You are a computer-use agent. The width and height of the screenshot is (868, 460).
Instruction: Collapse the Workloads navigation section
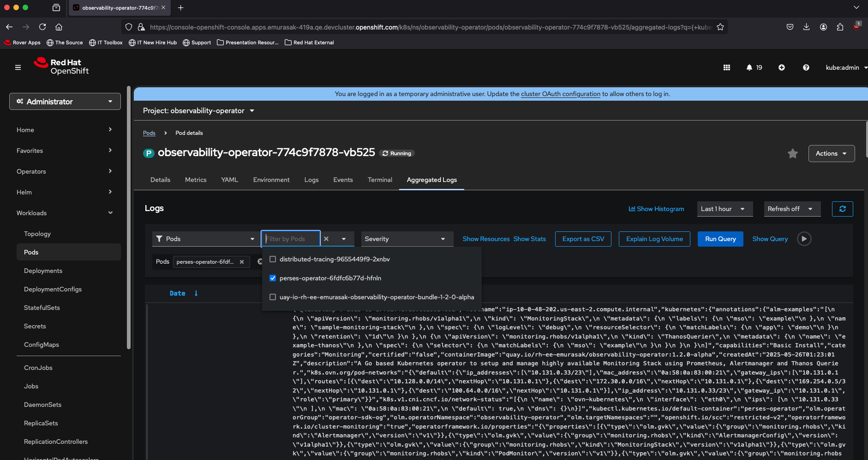65,213
